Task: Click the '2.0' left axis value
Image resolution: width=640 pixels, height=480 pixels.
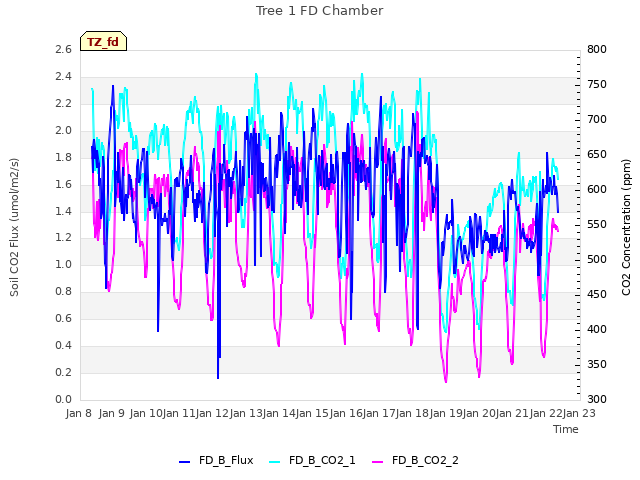Action: [63, 131]
